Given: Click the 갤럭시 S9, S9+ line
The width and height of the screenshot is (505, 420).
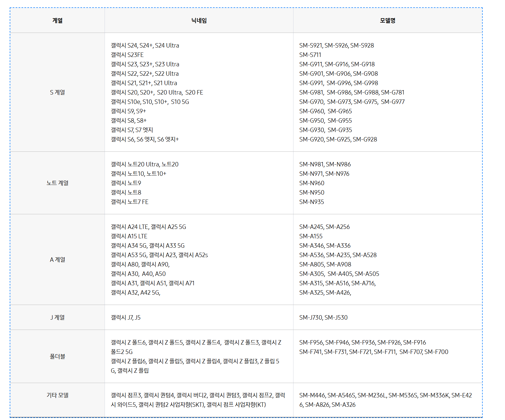Looking at the screenshot, I should pyautogui.click(x=128, y=111).
